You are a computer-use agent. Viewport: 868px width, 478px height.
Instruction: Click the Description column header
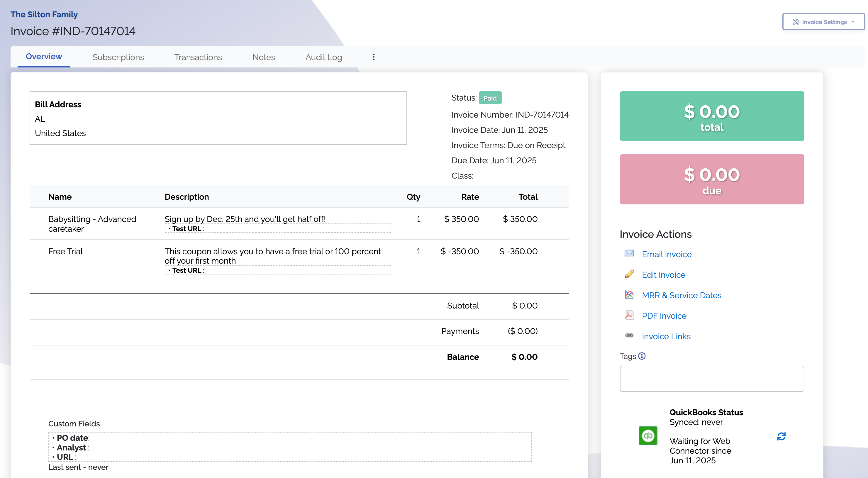(x=187, y=197)
